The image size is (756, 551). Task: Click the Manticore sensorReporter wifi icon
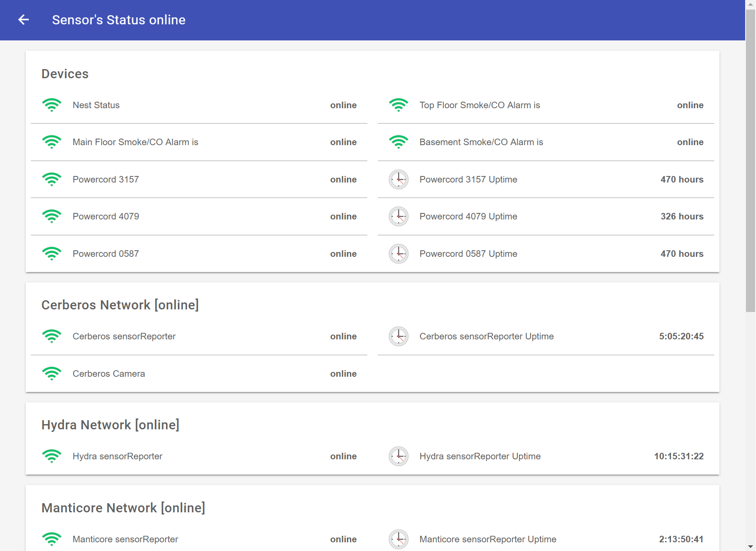tap(52, 539)
